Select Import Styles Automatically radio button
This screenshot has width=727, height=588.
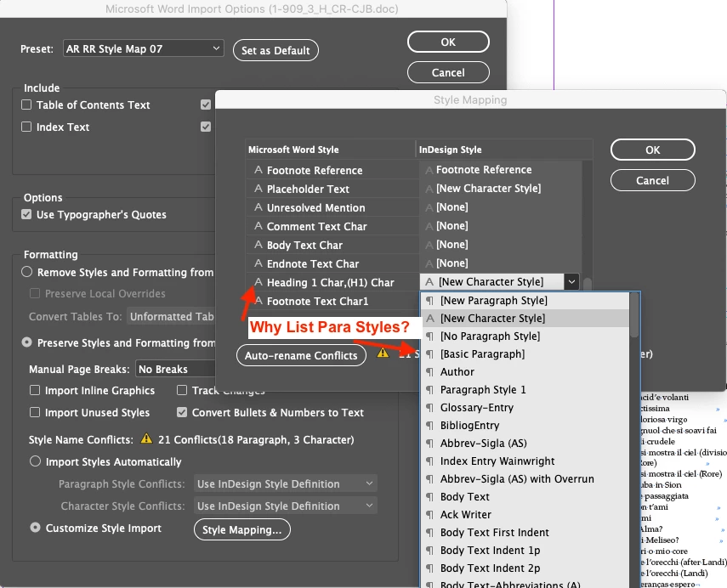(x=35, y=461)
